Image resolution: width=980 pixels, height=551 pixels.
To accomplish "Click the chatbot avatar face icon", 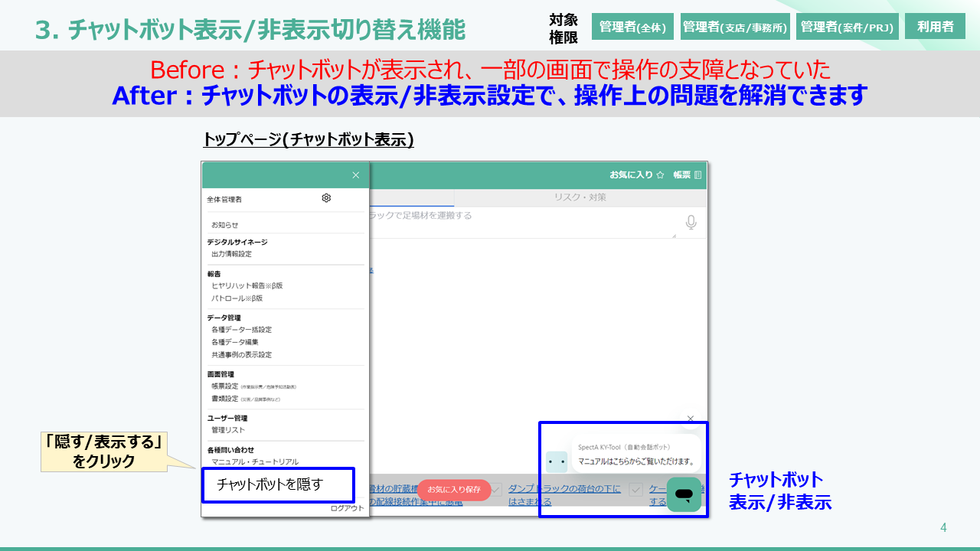I will (x=557, y=461).
